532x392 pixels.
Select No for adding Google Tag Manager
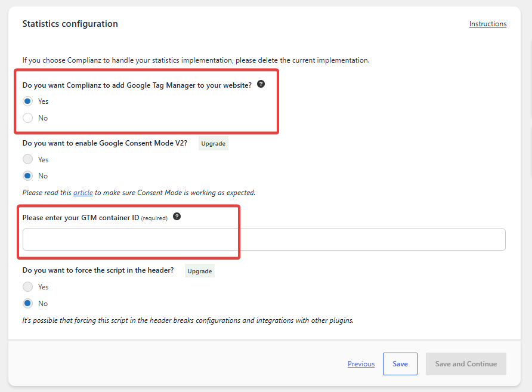tap(28, 118)
